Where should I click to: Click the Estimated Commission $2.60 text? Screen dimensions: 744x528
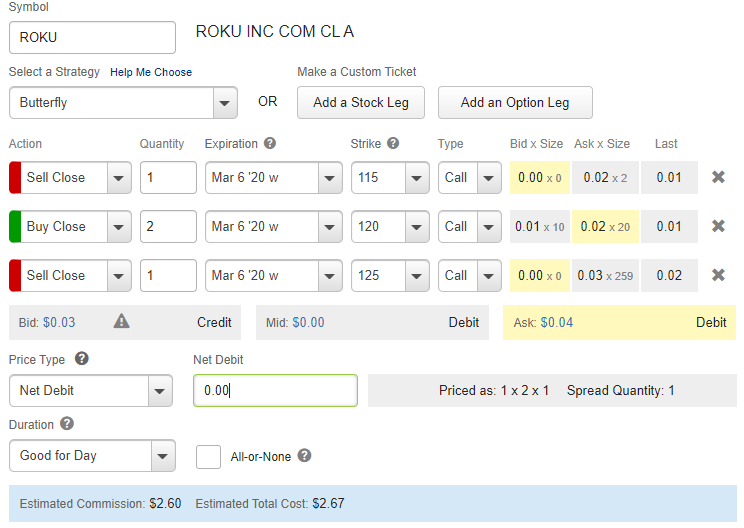click(x=100, y=503)
